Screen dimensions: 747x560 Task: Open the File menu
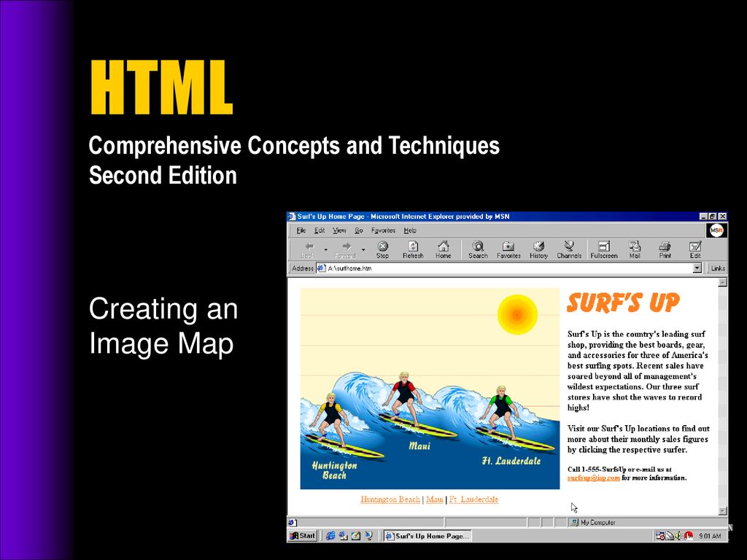pos(301,230)
